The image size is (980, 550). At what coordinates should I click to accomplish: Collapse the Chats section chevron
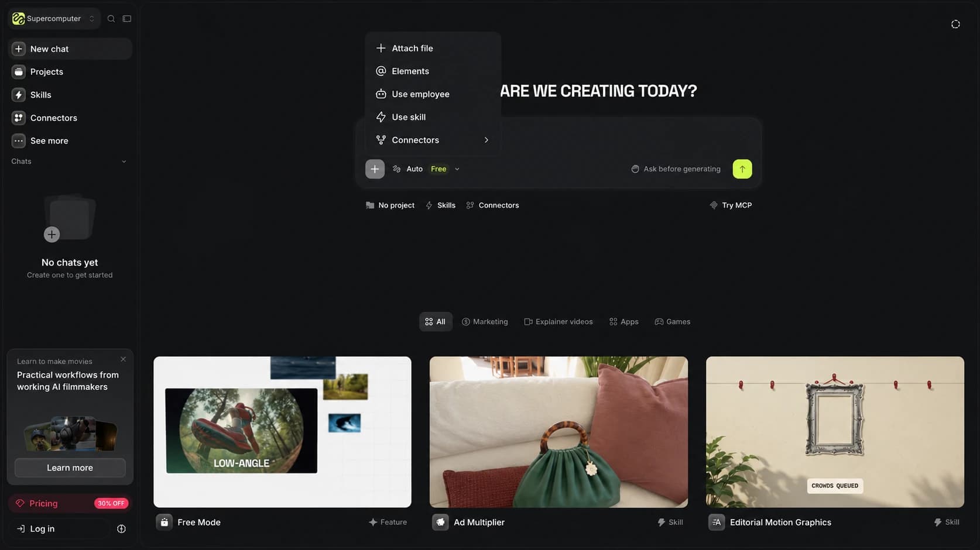(x=124, y=161)
